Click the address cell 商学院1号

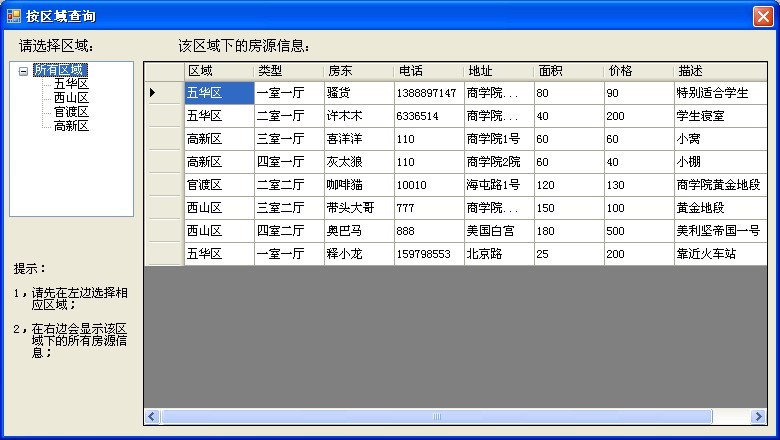[x=499, y=139]
